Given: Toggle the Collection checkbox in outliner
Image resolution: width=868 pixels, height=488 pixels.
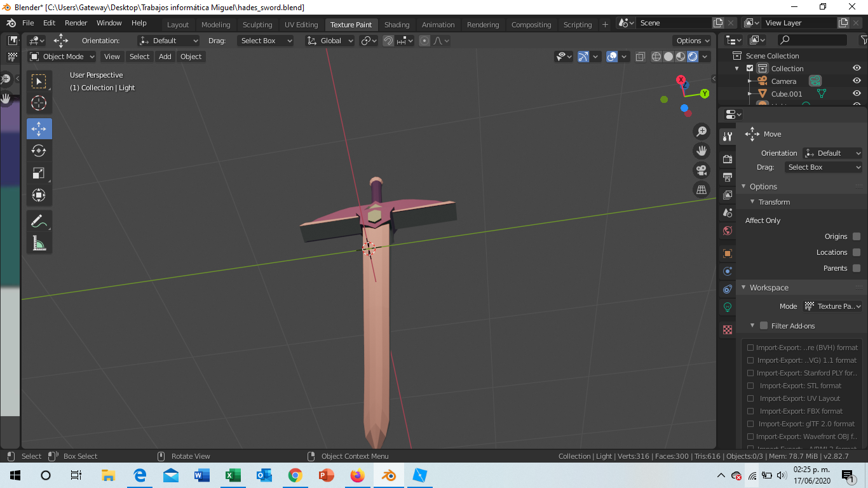Looking at the screenshot, I should [750, 69].
